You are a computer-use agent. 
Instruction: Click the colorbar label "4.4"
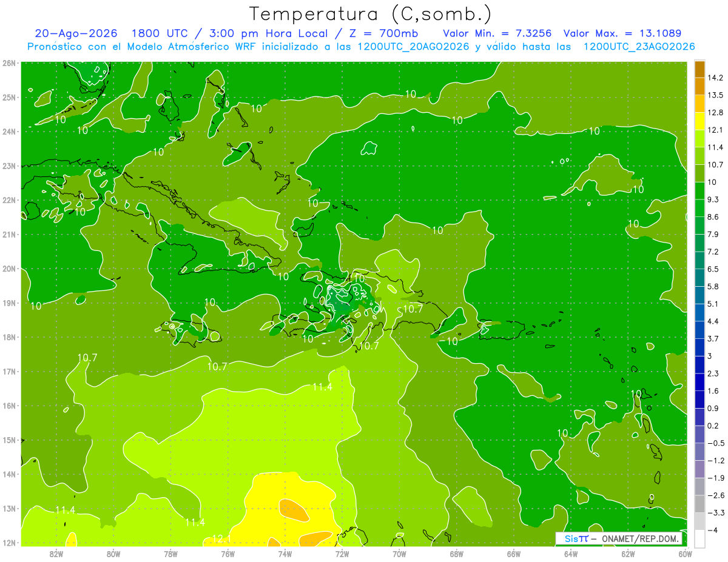(x=713, y=321)
